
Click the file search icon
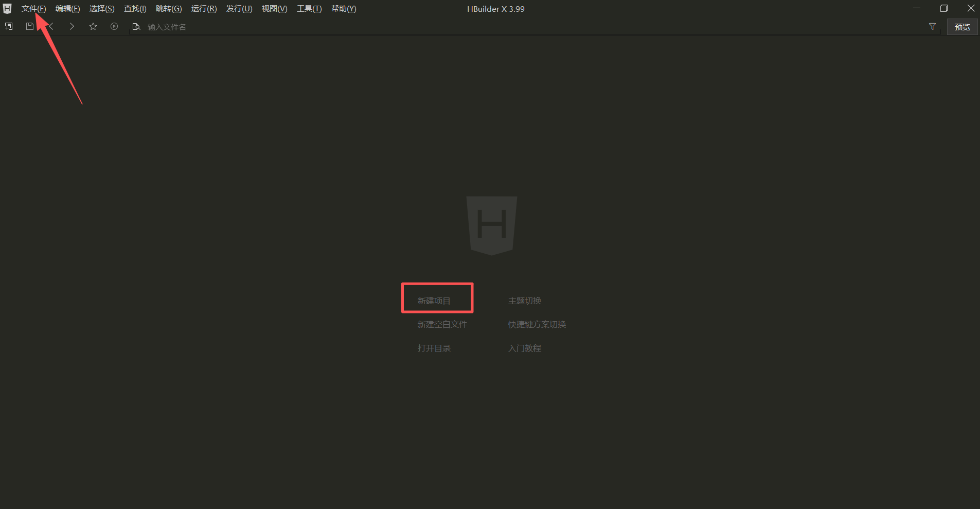(136, 26)
